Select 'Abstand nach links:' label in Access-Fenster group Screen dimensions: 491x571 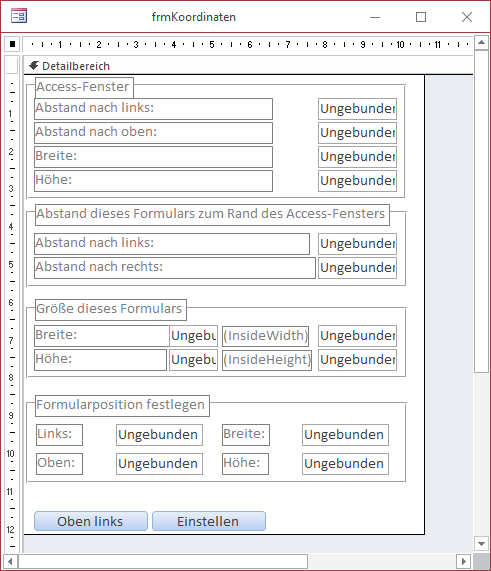coord(153,109)
